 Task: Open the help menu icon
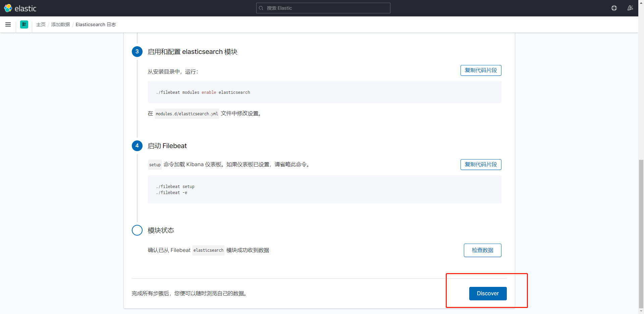(x=614, y=8)
